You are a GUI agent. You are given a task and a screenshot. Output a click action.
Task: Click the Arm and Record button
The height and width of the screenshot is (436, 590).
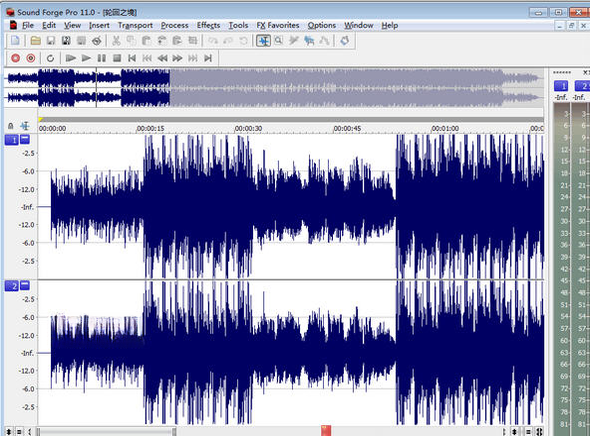point(31,58)
